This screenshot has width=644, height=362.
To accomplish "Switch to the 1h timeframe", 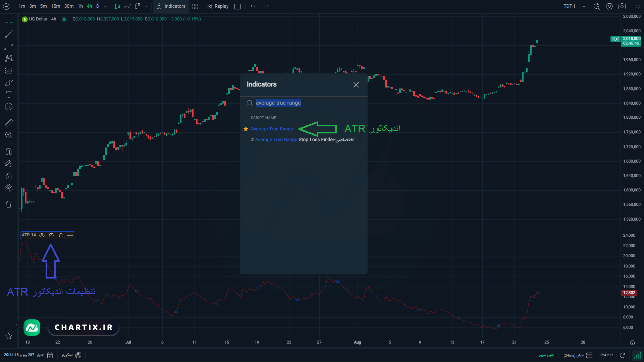I will click(x=80, y=6).
